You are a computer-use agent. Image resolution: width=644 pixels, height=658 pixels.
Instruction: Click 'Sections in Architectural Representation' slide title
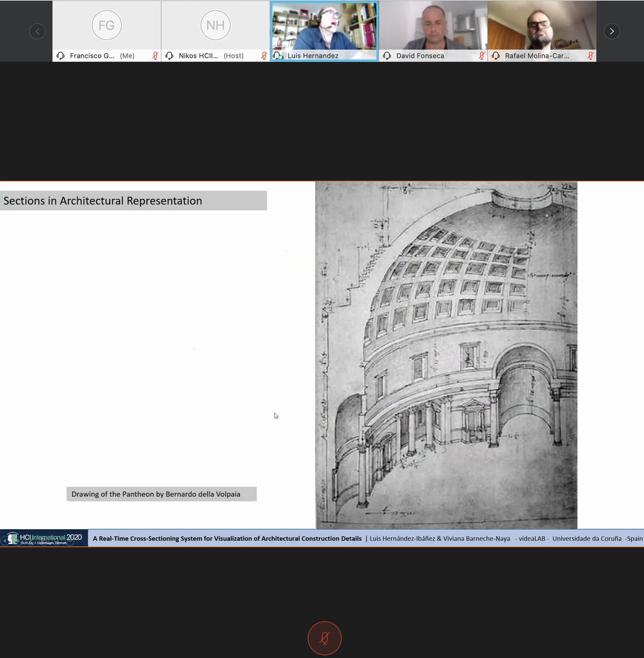point(103,201)
